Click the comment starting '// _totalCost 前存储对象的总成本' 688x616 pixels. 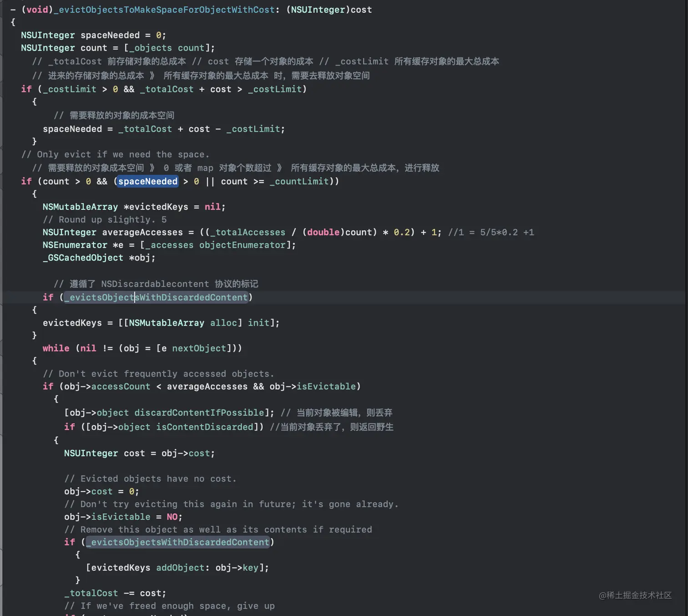point(265,61)
